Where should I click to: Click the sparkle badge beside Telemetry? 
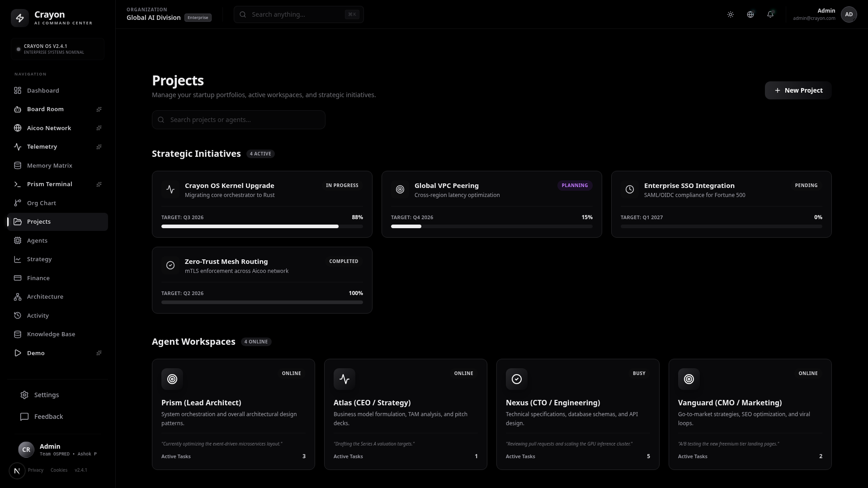tap(99, 147)
